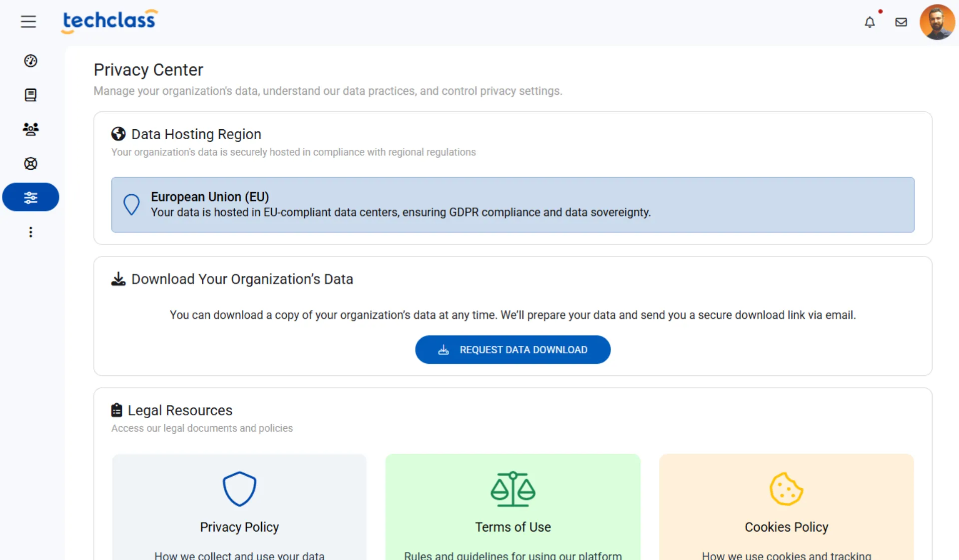Click the scales icon on Terms of Use
This screenshot has width=959, height=560.
(x=512, y=489)
